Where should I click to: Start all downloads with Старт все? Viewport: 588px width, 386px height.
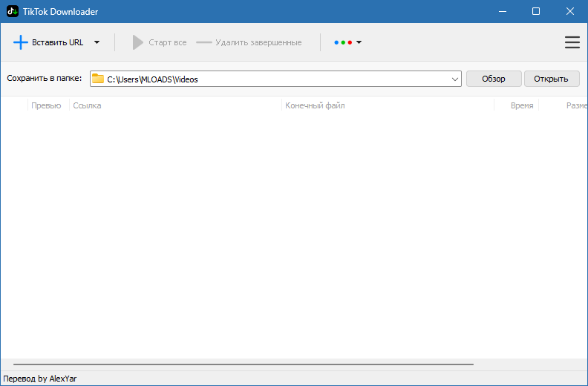click(160, 42)
